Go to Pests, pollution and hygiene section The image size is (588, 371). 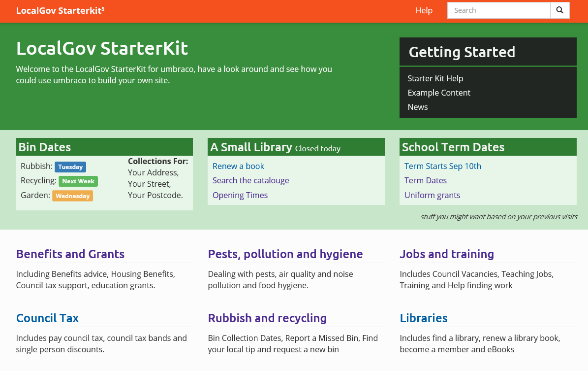click(x=285, y=254)
